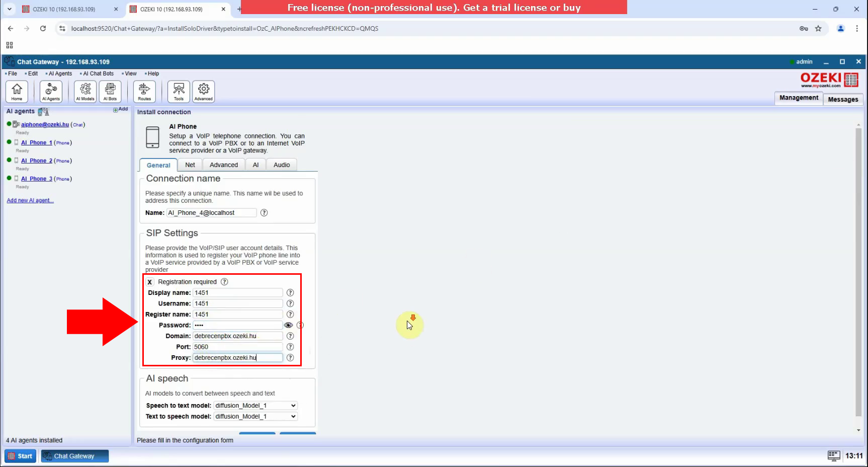Reload the browser page
Screen dimensions: 868x467
[43, 29]
